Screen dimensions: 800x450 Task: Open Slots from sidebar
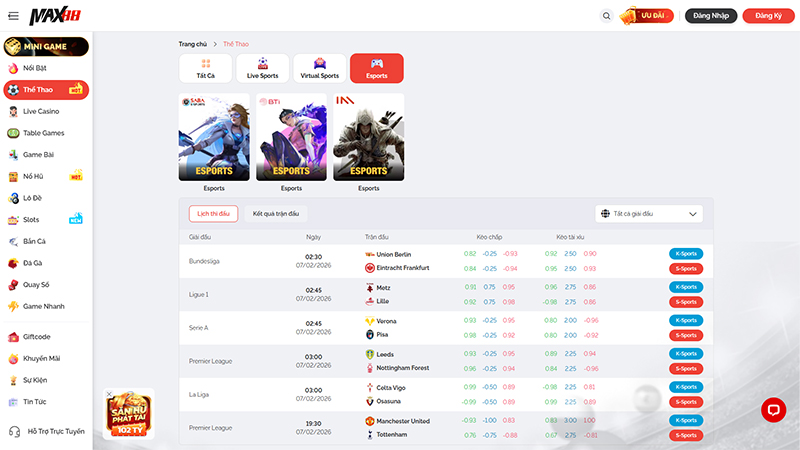[46, 220]
